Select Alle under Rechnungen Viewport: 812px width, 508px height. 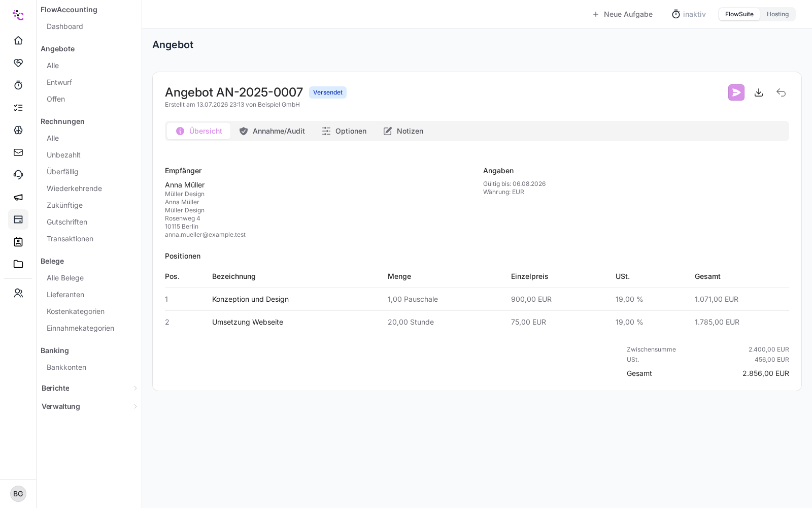(x=53, y=138)
